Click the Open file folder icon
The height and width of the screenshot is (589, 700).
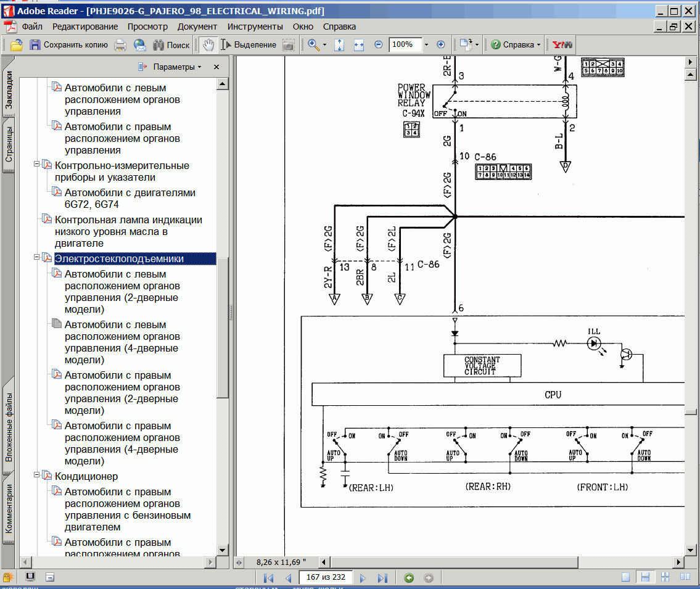coord(17,45)
